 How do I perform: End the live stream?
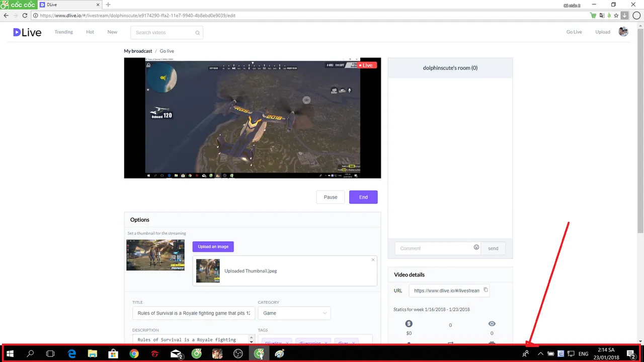tap(363, 197)
